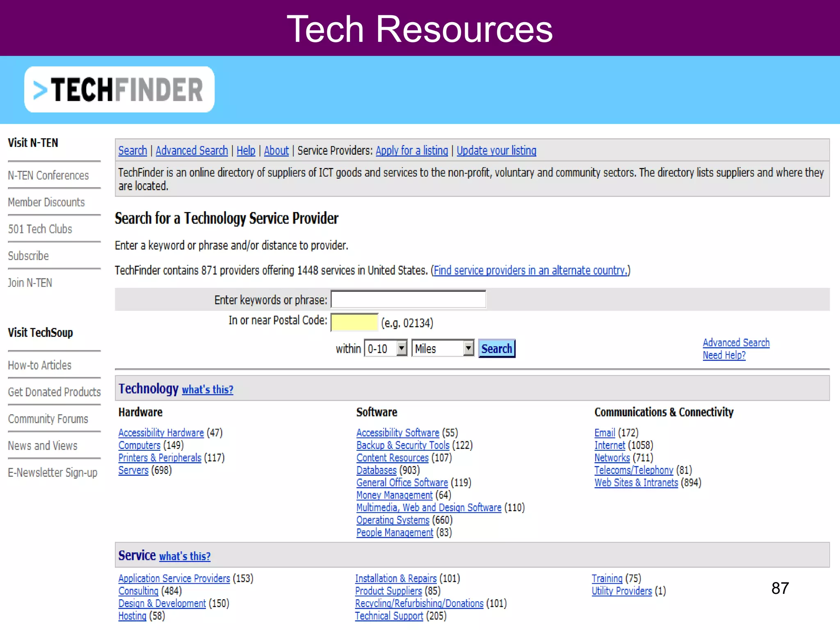Click the TechFinder logo
This screenshot has width=840, height=630.
pyautogui.click(x=119, y=89)
